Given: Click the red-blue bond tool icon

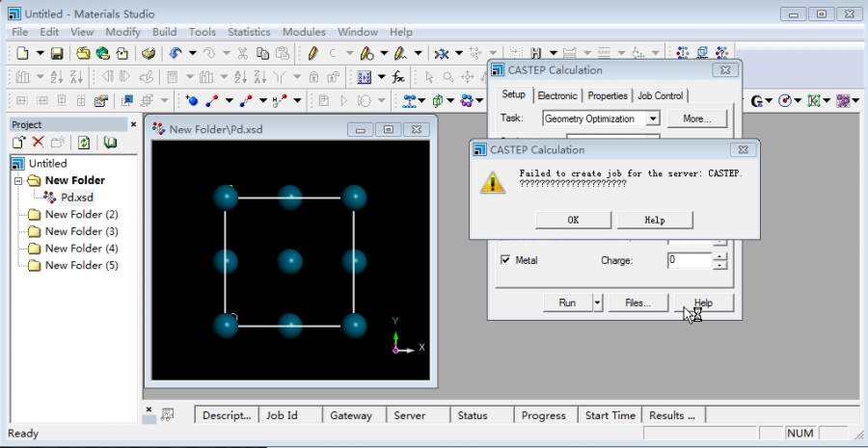Looking at the screenshot, I should (x=211, y=100).
